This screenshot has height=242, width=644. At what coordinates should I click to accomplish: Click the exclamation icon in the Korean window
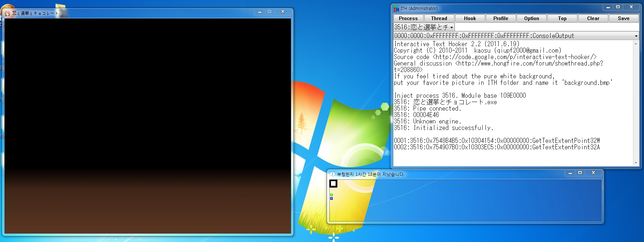tap(332, 174)
